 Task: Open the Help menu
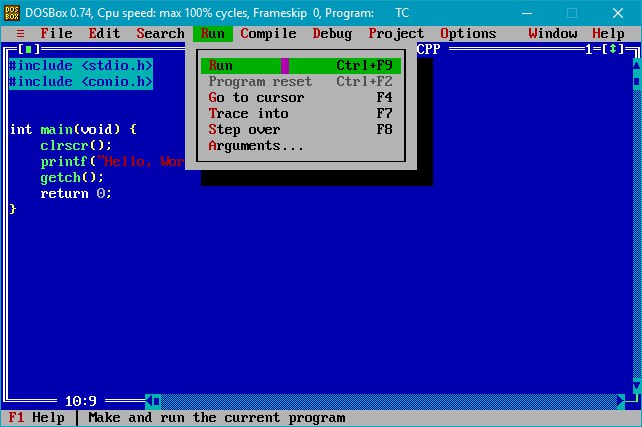(x=608, y=34)
